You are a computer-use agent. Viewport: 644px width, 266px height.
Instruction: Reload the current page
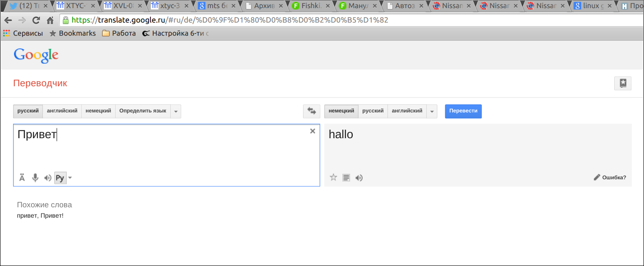(36, 20)
